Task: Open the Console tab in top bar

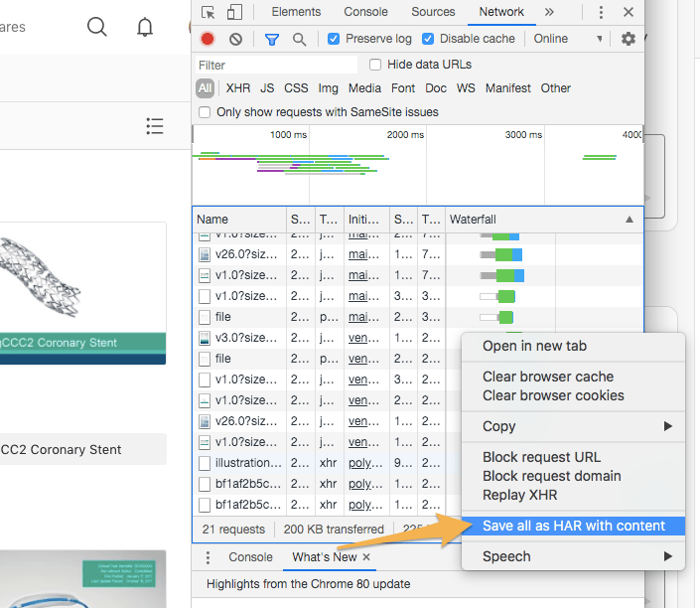Action: click(365, 12)
